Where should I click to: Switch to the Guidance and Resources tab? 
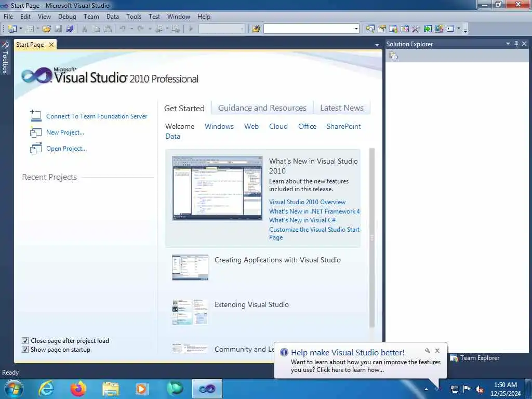262,108
